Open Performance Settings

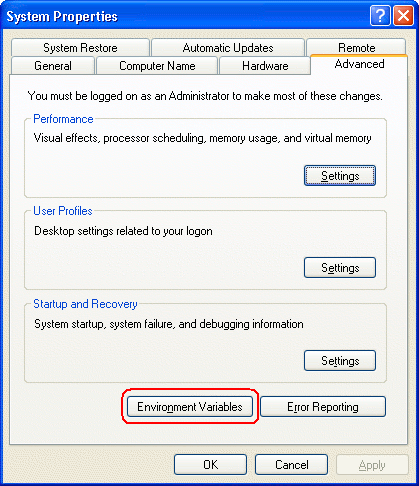(x=340, y=176)
